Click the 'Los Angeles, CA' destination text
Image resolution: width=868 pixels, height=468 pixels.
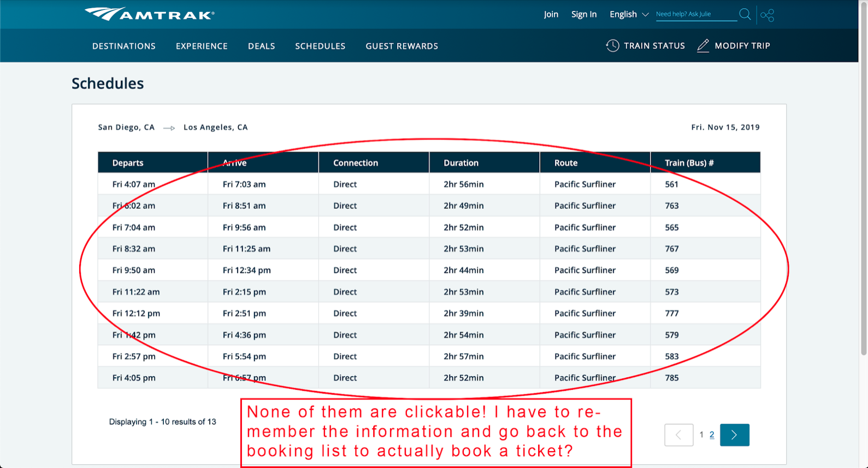[x=216, y=127]
